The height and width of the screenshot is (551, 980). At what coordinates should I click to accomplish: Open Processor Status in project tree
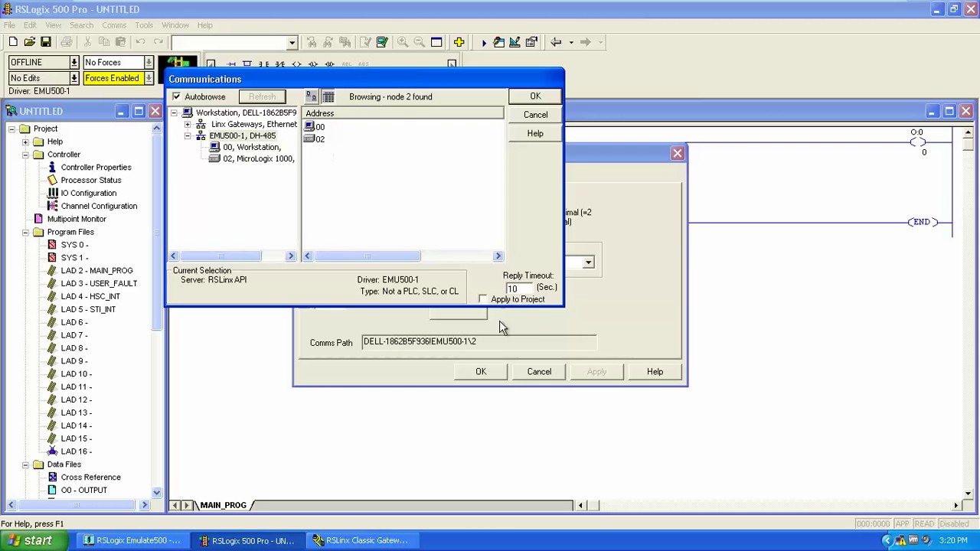tap(91, 180)
